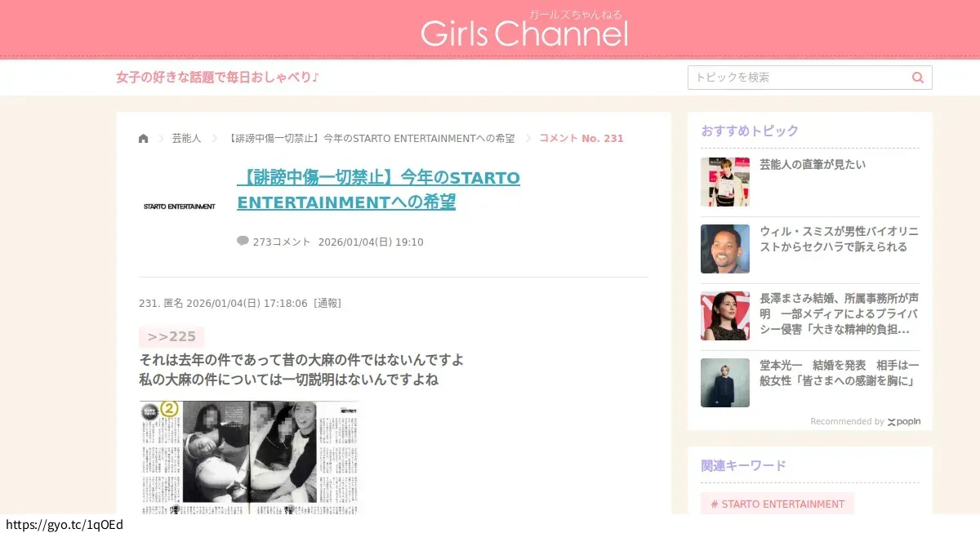Screen dimensions: 980x533
Task: Read 堂本光一 結婚を発表 headline
Action: [x=839, y=373]
